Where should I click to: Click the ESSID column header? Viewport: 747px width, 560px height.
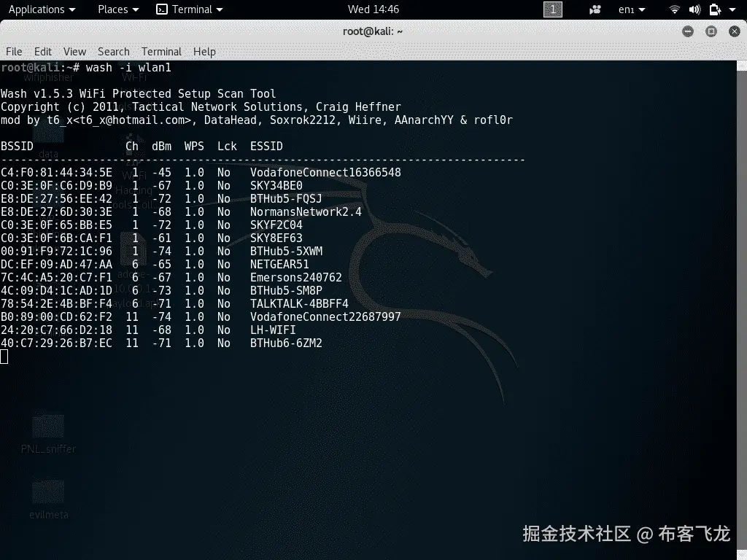266,146
